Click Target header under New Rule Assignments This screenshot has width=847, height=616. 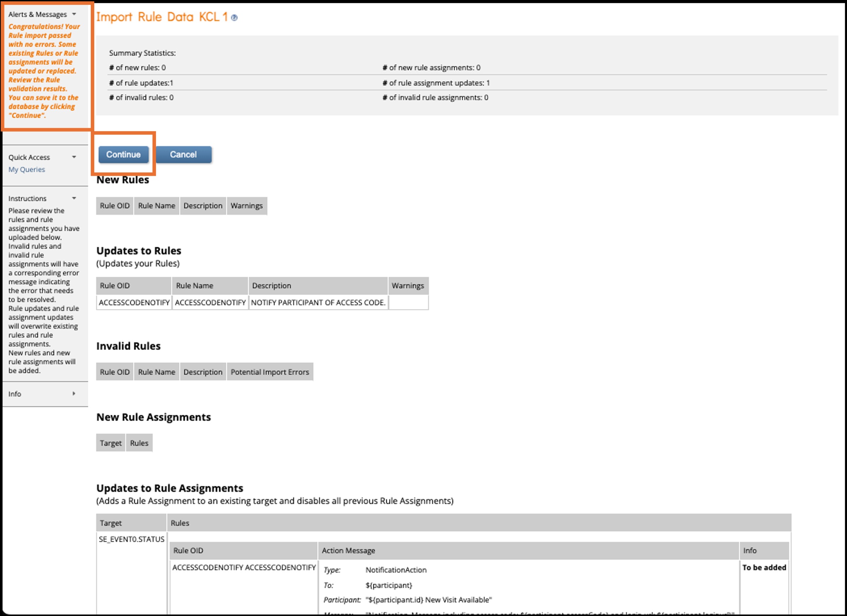(110, 443)
